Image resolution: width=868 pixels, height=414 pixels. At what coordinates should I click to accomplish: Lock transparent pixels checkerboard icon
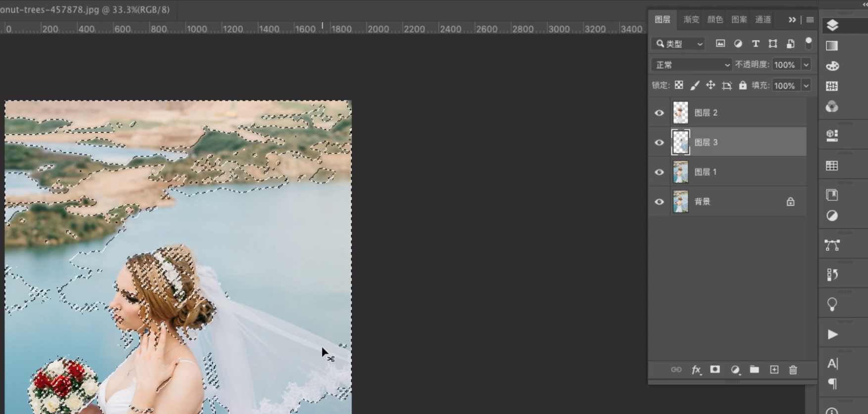[679, 85]
